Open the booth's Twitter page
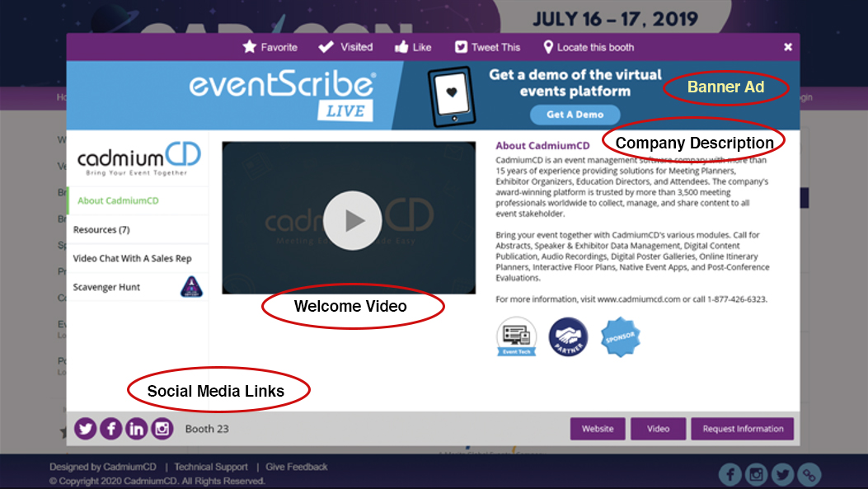Viewport: 868px width, 489px height. (85, 429)
